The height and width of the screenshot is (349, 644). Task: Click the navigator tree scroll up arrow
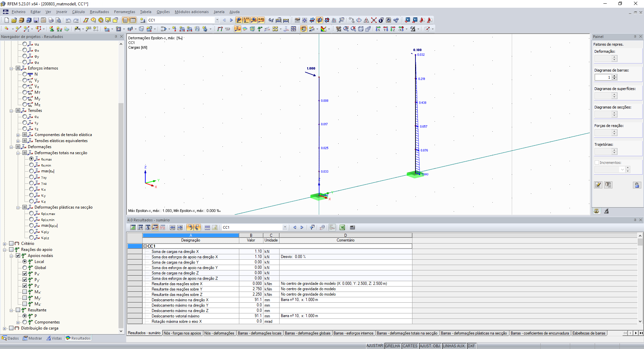click(x=121, y=44)
